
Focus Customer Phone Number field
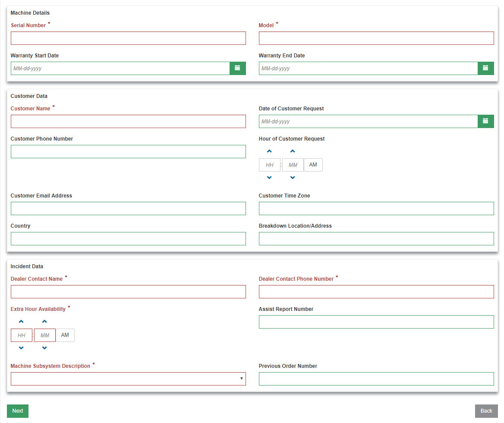pyautogui.click(x=128, y=151)
